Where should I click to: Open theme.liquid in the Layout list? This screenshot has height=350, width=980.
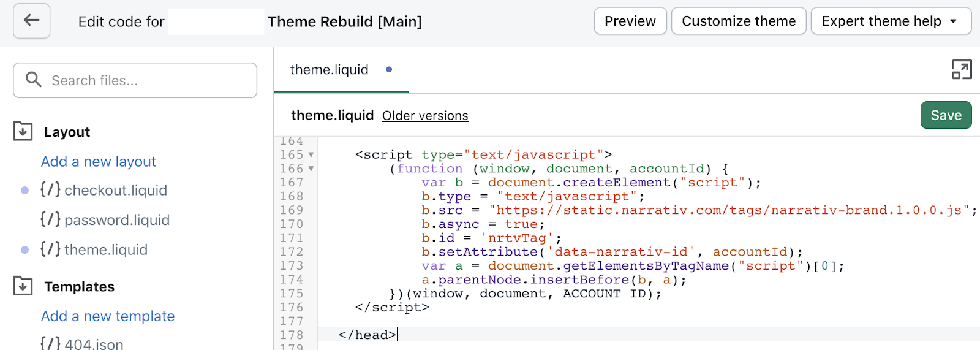click(106, 249)
